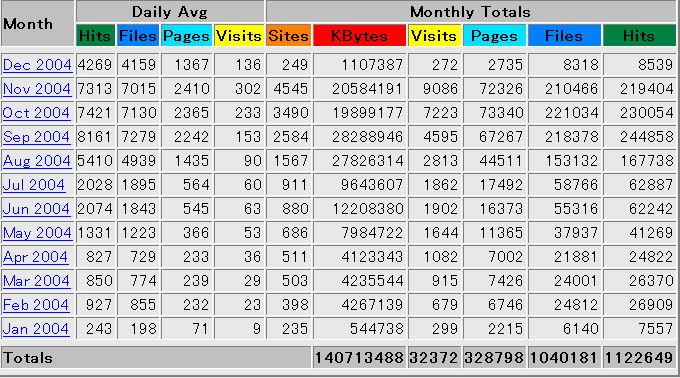Click the blue Daily Avg Files header
This screenshot has width=680, height=378.
[138, 36]
